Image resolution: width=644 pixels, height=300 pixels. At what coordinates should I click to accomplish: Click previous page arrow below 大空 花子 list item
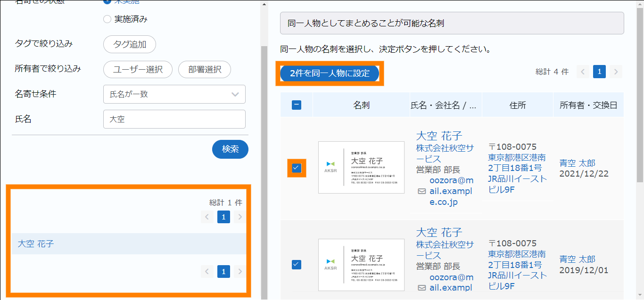(206, 271)
